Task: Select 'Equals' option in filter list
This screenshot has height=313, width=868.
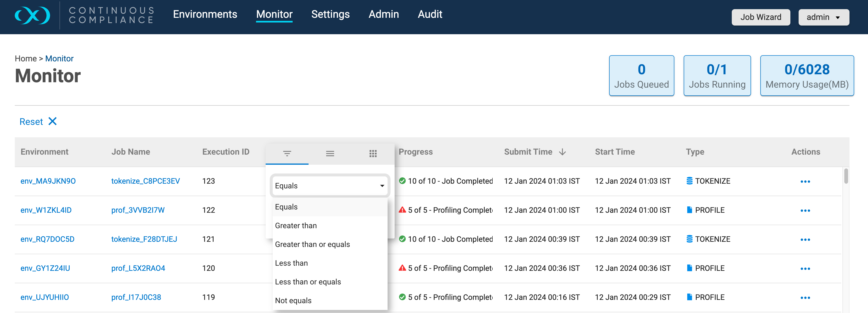Action: pyautogui.click(x=330, y=207)
